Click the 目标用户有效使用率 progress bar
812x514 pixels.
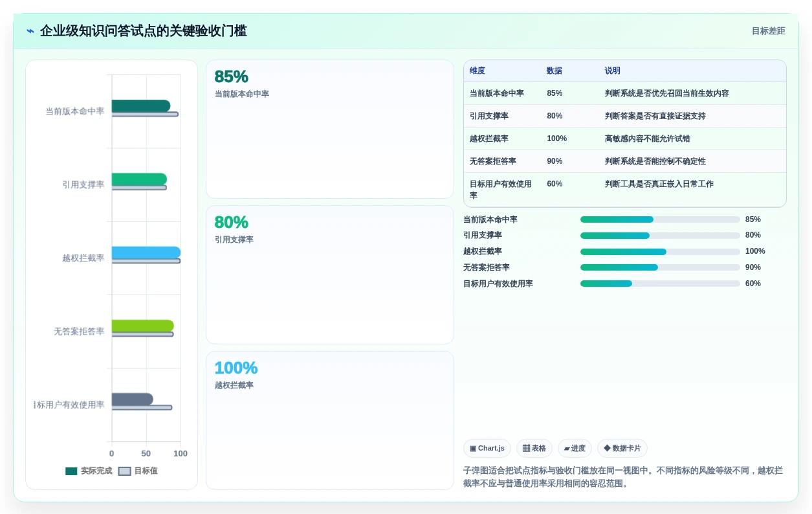tap(660, 284)
